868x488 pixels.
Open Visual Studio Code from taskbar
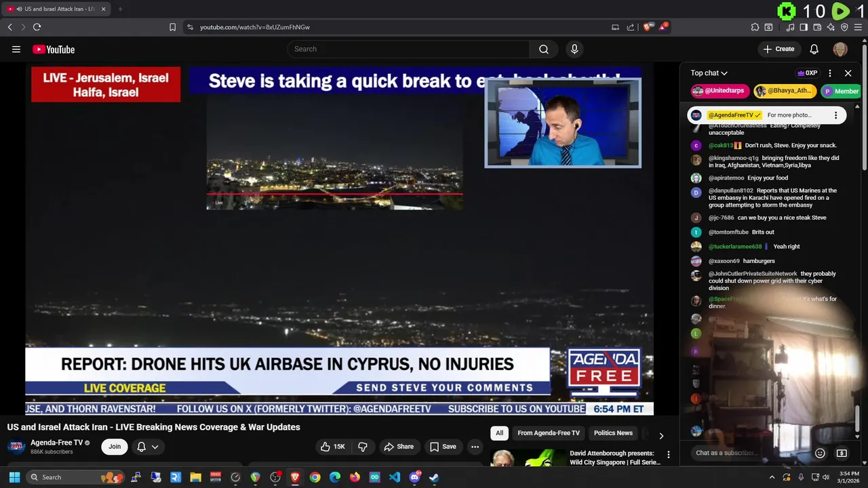[395, 477]
